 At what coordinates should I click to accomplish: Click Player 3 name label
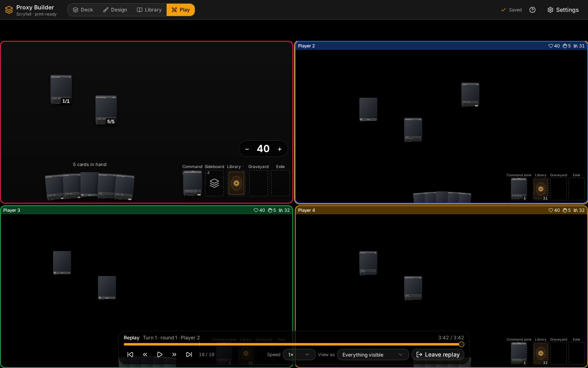(11, 210)
